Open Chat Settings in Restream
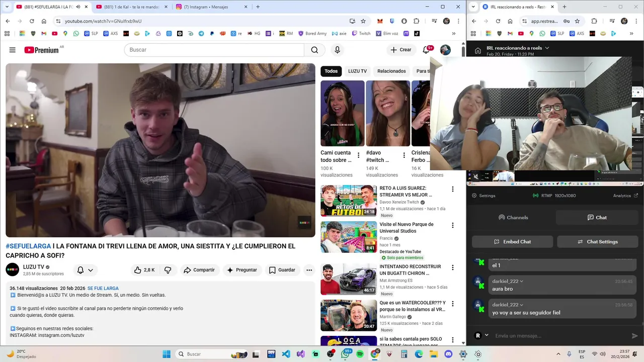The image size is (644, 362). pyautogui.click(x=597, y=241)
